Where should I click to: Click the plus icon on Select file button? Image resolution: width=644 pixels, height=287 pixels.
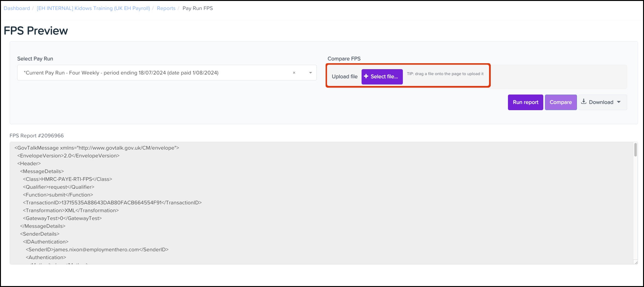(x=366, y=76)
